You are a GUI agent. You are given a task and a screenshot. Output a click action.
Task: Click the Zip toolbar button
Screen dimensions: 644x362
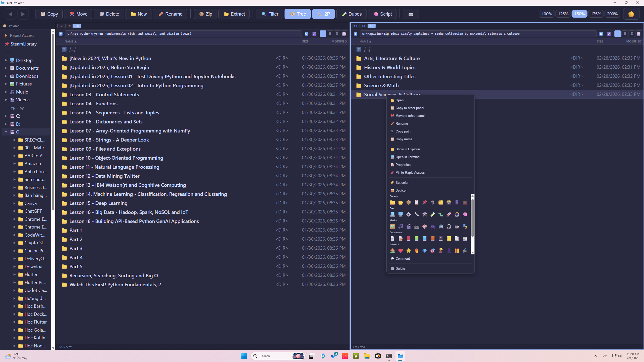(x=205, y=14)
